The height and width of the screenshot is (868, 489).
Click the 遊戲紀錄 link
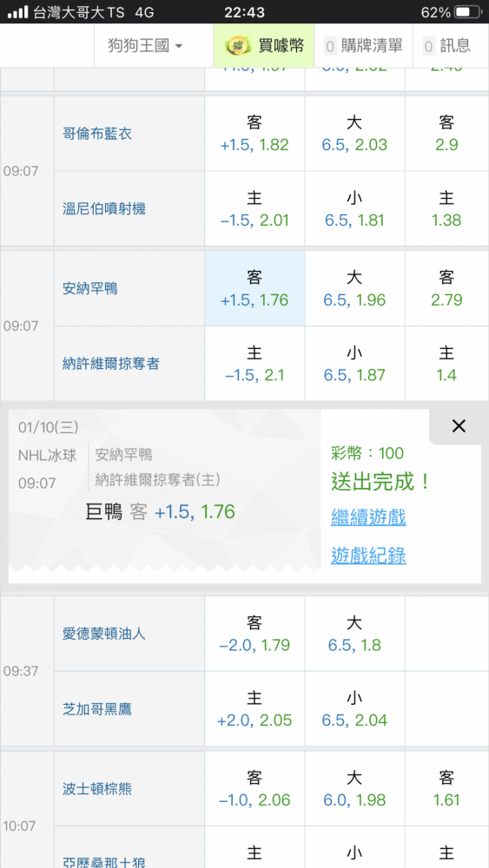click(x=368, y=555)
